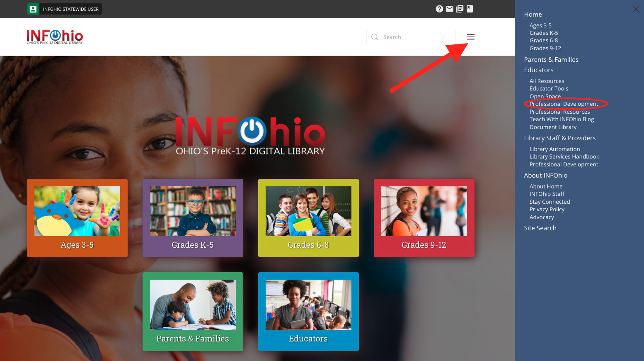The height and width of the screenshot is (361, 644).
Task: Open All Resources link
Action: tap(547, 81)
